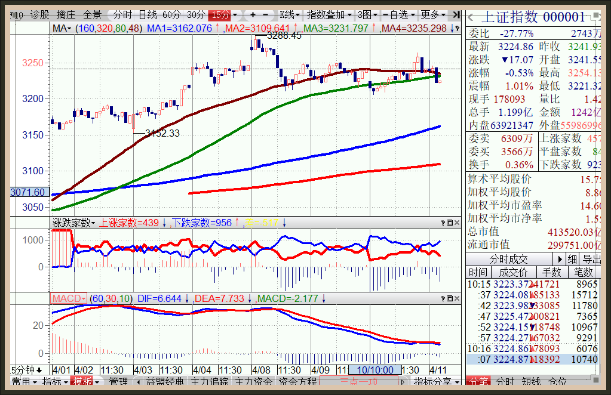Screen dimensions: 611x395
Task: Click the zoom-out minus icon
Action: pyautogui.click(x=266, y=15)
